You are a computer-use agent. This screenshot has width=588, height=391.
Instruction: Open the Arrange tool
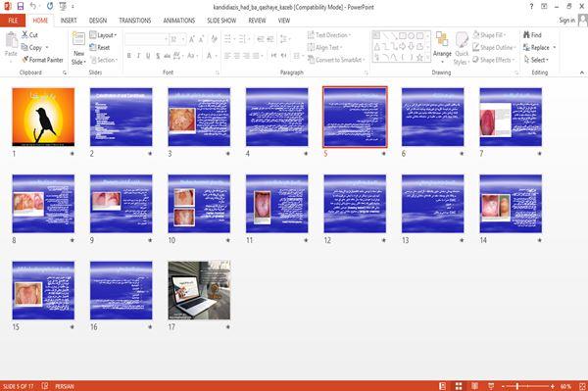(x=442, y=48)
